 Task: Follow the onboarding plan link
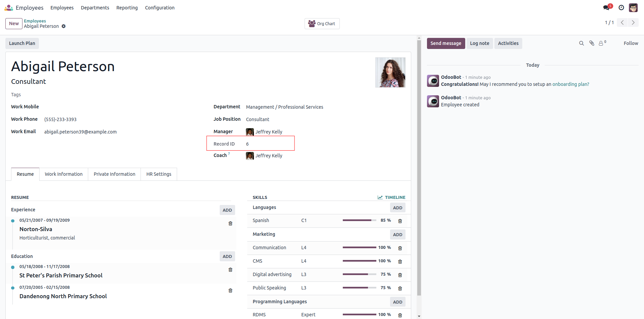571,84
